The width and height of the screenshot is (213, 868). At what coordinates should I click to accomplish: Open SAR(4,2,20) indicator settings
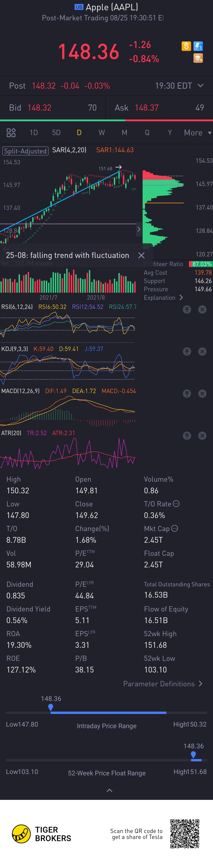[69, 150]
